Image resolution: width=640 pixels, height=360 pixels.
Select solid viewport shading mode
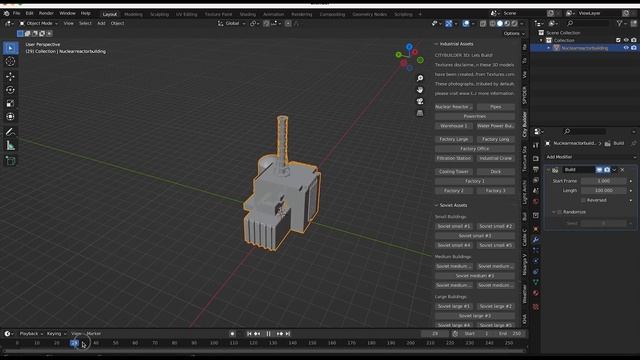(x=500, y=24)
